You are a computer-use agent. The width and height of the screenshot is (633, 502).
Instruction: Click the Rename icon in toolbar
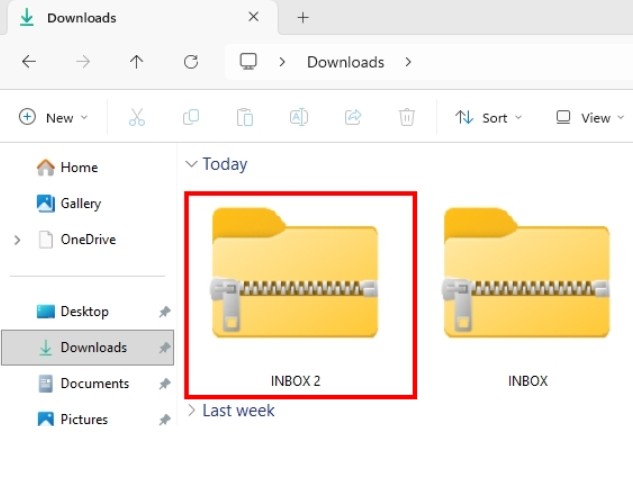[298, 117]
